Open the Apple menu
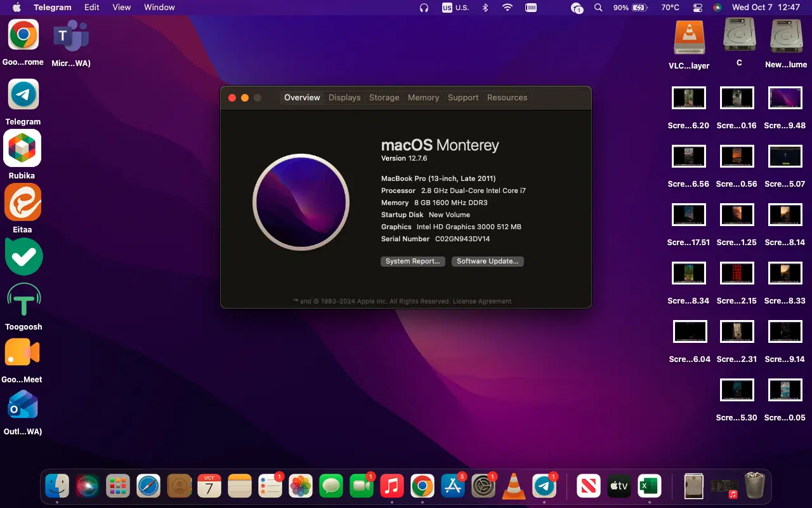812x508 pixels. 16,8
